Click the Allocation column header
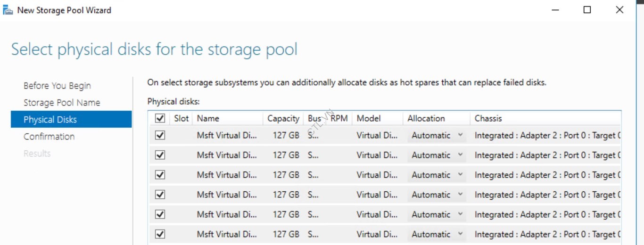The image size is (644, 245). pyautogui.click(x=437, y=118)
